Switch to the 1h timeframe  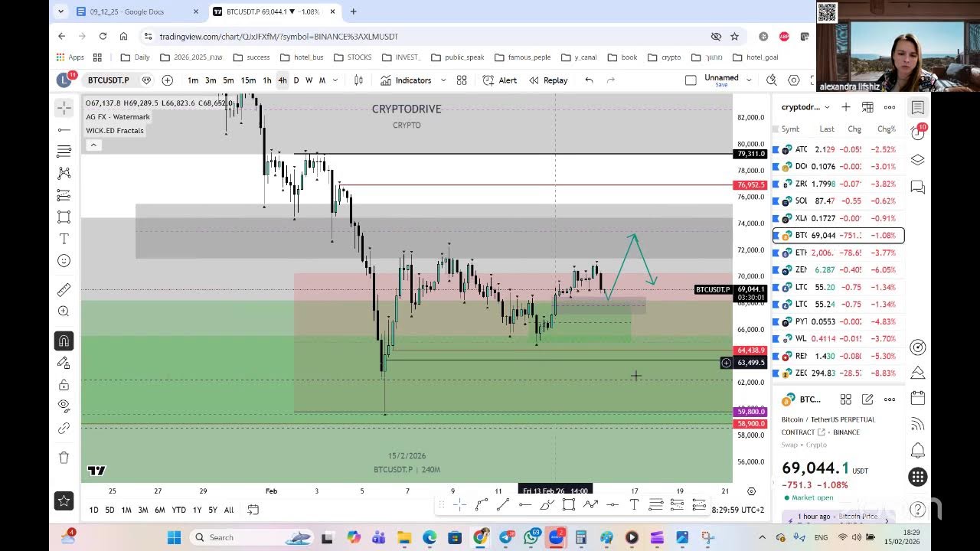click(x=266, y=80)
